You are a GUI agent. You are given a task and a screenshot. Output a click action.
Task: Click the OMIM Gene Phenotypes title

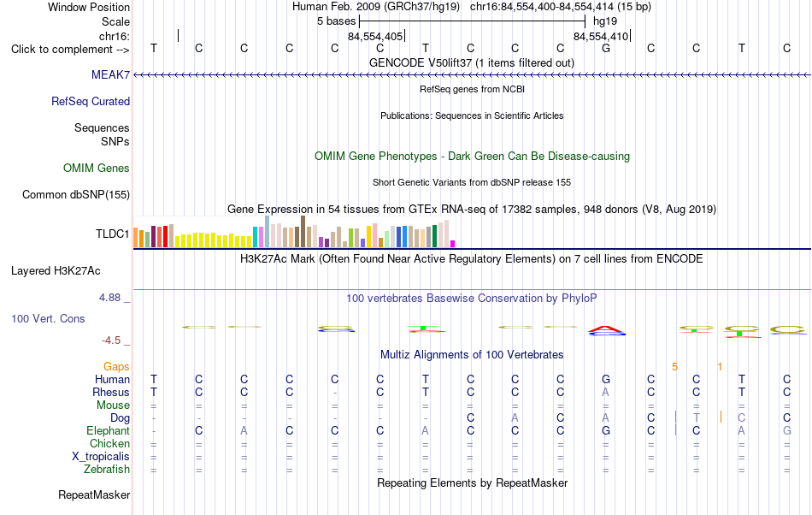pos(472,157)
